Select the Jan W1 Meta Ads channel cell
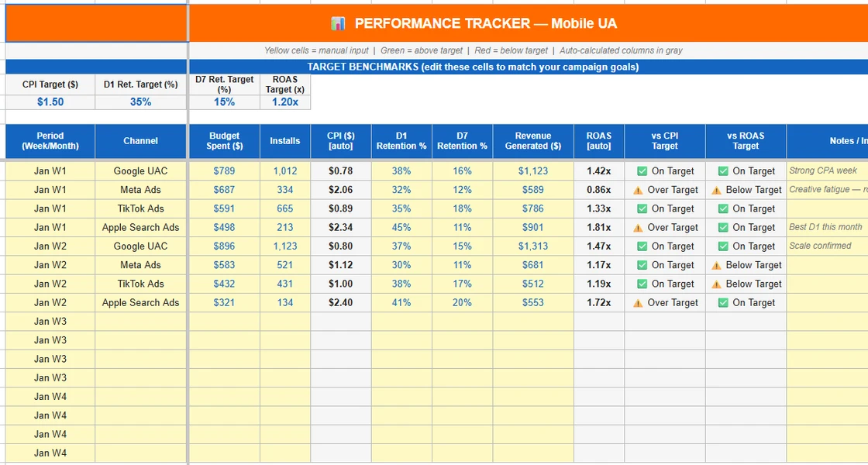This screenshot has width=868, height=465. pos(140,190)
